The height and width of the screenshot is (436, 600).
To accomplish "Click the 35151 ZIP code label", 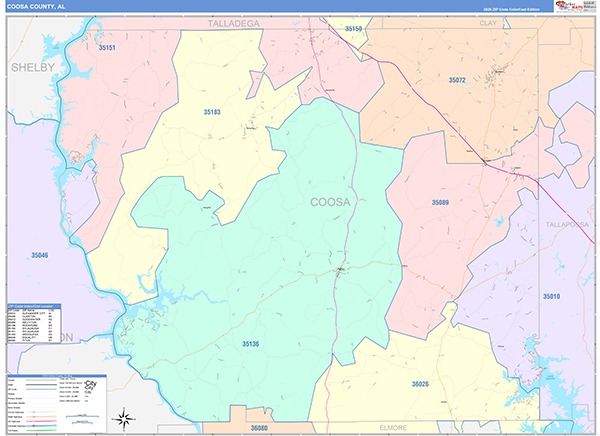I will coord(107,48).
